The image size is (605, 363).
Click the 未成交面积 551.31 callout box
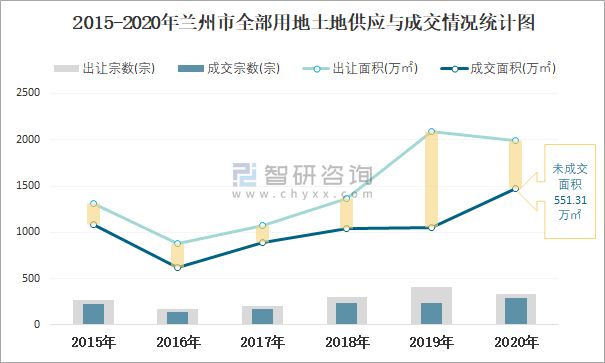pyautogui.click(x=570, y=191)
